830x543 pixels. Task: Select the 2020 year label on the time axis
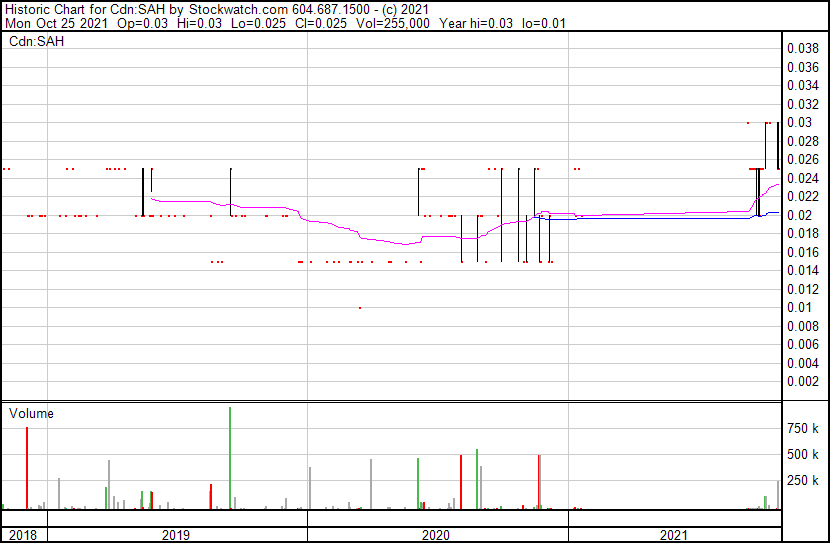coord(436,535)
